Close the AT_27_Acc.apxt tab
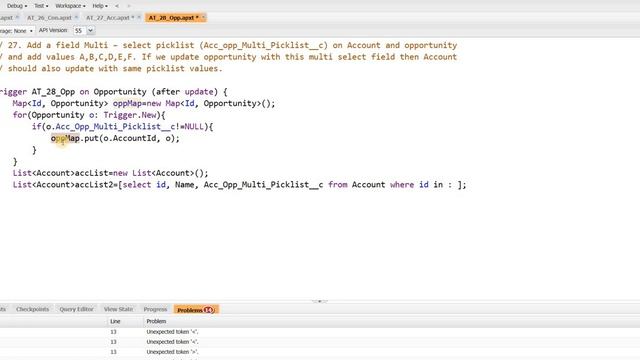 click(139, 17)
